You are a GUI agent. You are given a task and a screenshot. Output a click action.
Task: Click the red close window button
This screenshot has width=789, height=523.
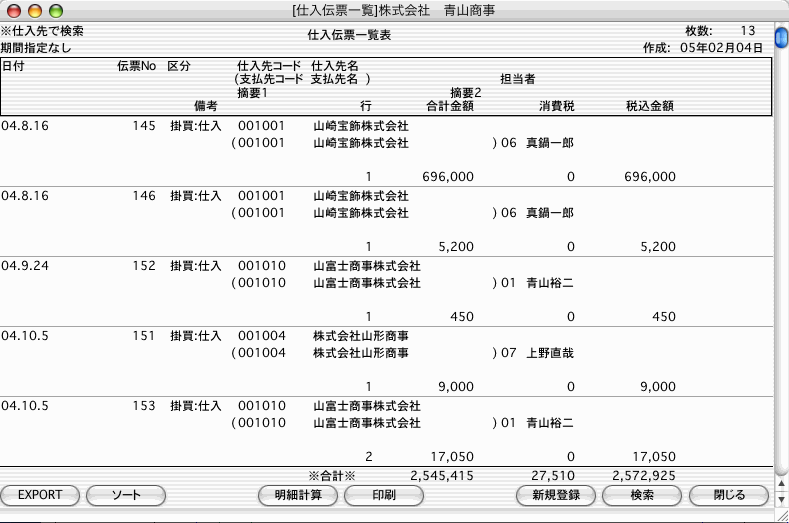tap(12, 10)
